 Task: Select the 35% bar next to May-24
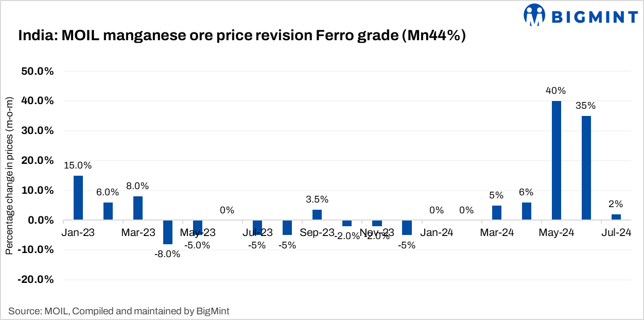(586, 168)
